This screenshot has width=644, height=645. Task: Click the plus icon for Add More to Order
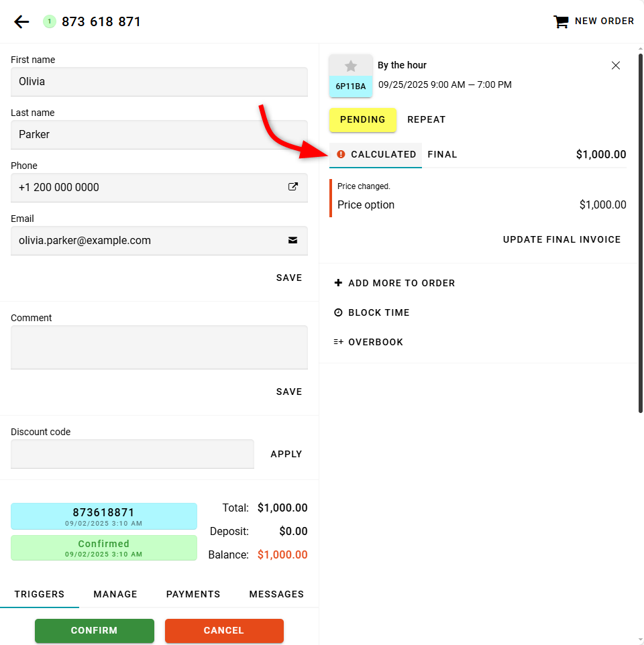(338, 283)
